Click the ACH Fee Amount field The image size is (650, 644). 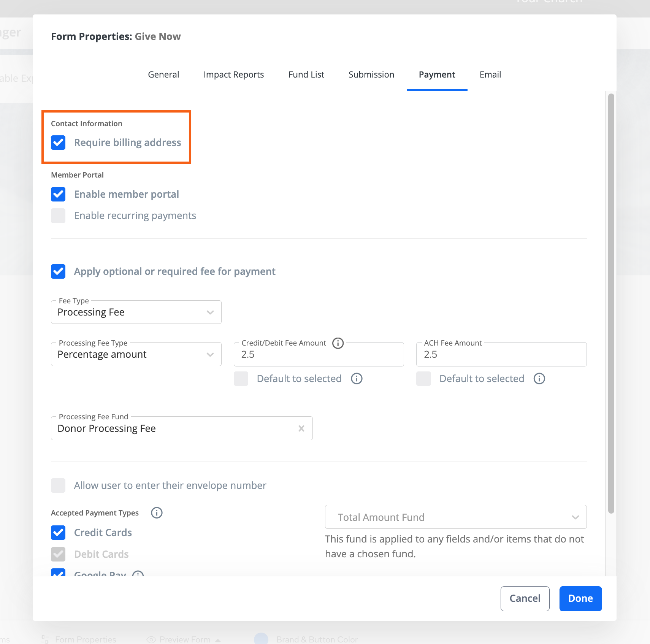pos(501,355)
